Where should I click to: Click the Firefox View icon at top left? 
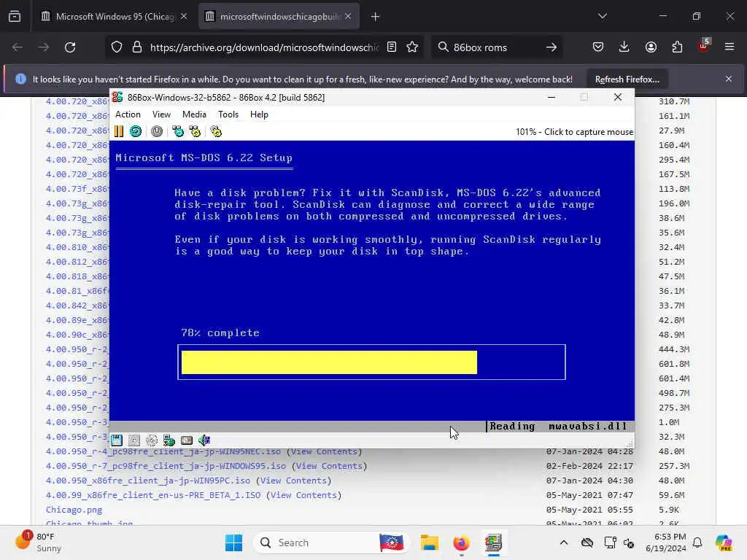[15, 17]
